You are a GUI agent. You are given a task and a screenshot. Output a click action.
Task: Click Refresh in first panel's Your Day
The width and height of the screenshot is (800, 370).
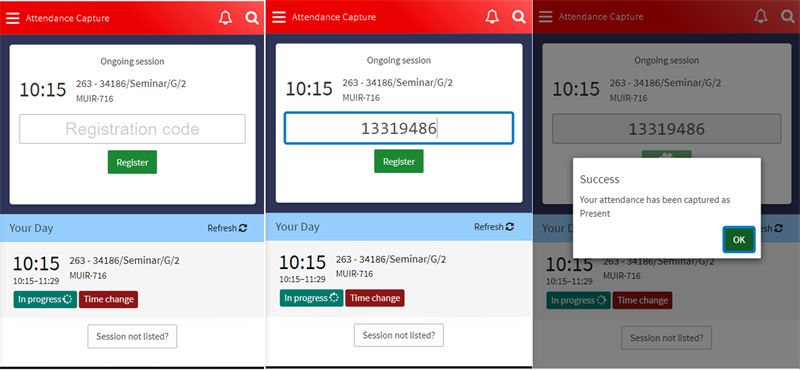(227, 228)
